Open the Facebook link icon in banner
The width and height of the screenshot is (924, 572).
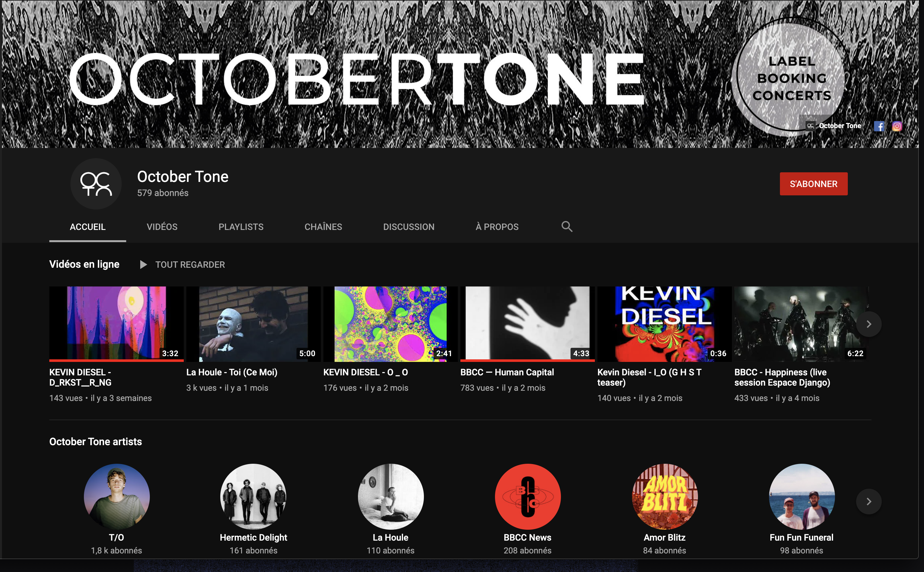click(879, 126)
